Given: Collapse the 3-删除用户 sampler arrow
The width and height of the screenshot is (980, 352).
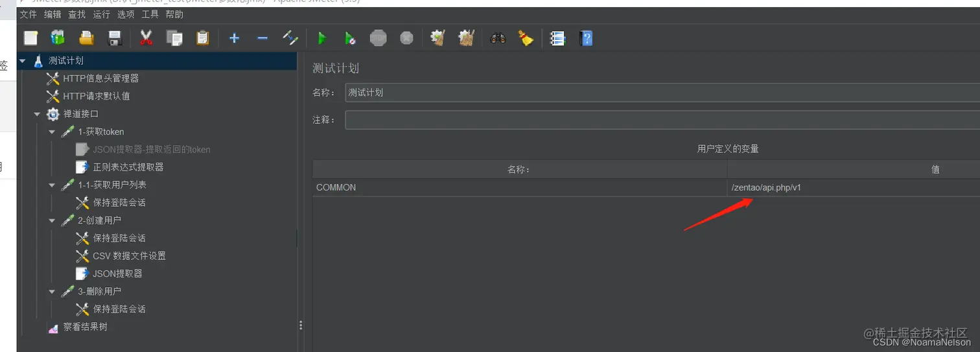Looking at the screenshot, I should [52, 292].
